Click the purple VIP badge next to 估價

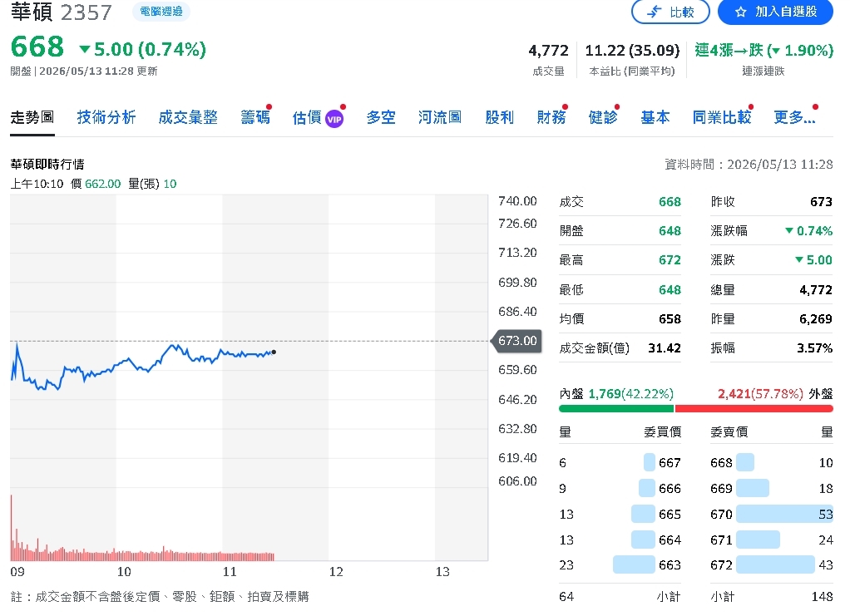[334, 119]
